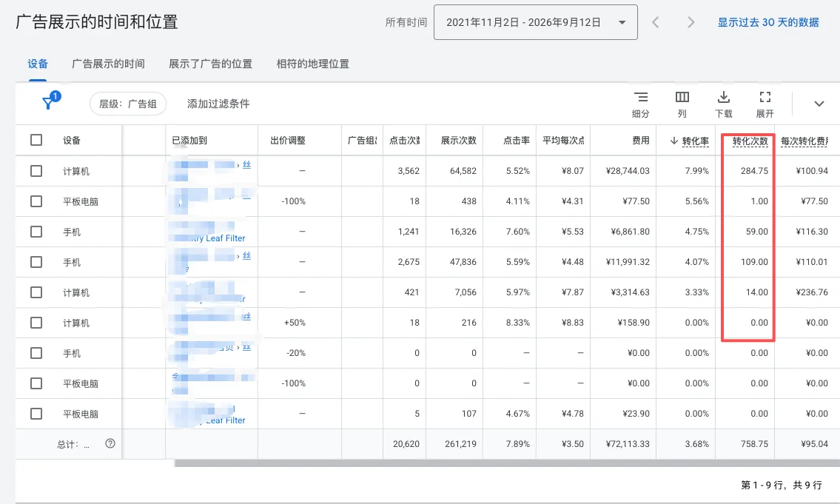
Task: Click the 758.75 total conversions value
Action: click(754, 444)
